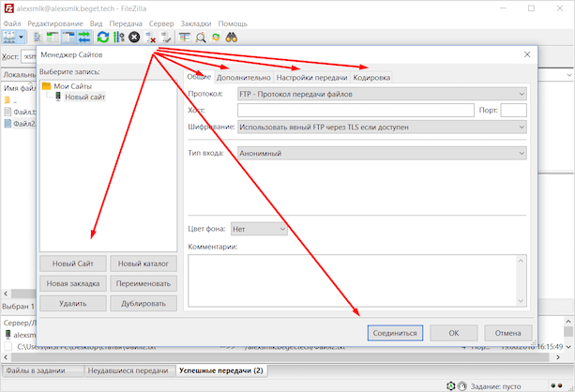The width and height of the screenshot is (575, 392).
Task: Select the Неудавшиеся передачи tab
Action: tap(128, 370)
